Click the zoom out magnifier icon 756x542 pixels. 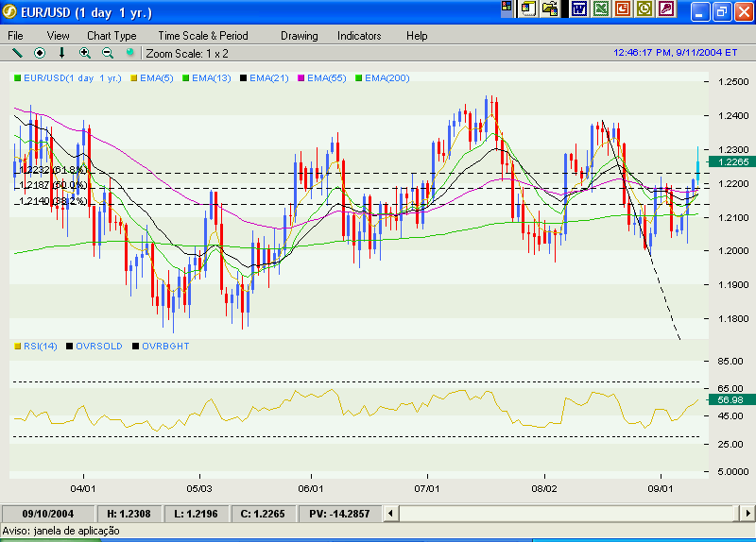(x=108, y=53)
